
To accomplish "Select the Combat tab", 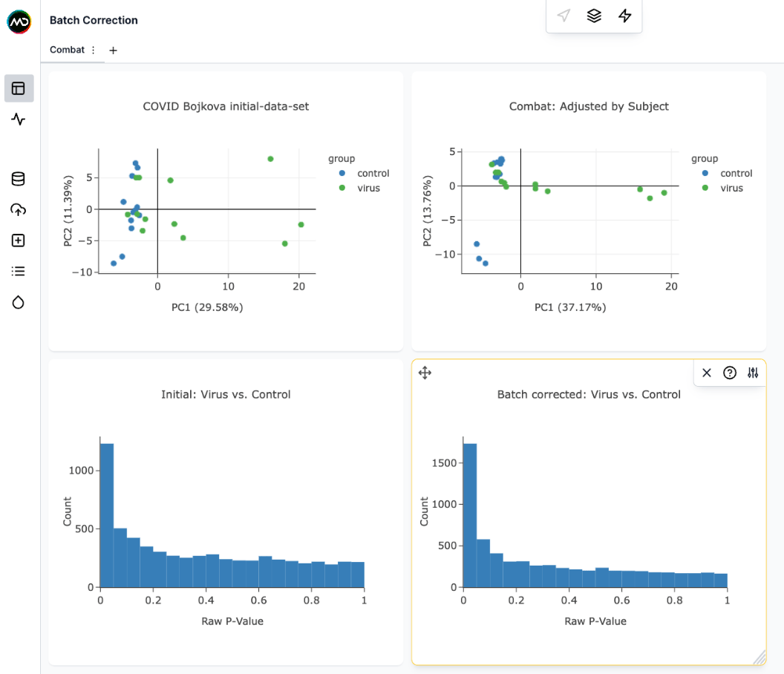I will pyautogui.click(x=67, y=50).
